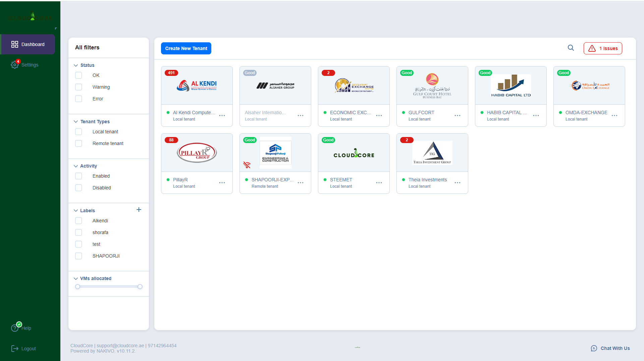Tick the Disabled activity checkbox
This screenshot has height=361, width=644.
click(x=78, y=188)
